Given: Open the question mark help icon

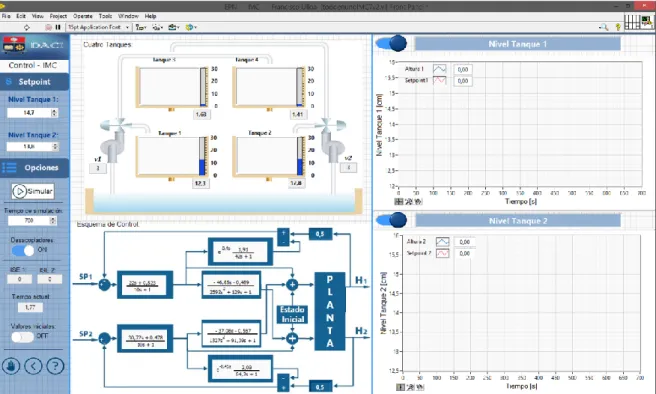Looking at the screenshot, I should pyautogui.click(x=55, y=366).
